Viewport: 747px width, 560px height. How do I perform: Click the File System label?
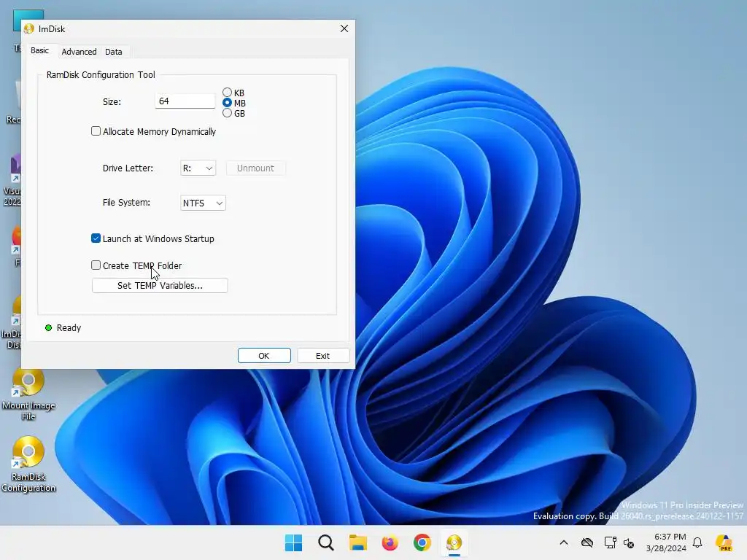126,203
